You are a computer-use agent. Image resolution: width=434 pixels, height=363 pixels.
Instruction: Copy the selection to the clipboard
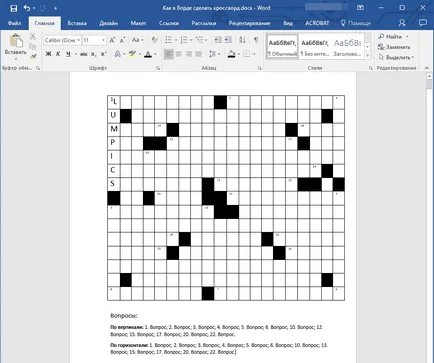click(x=33, y=47)
